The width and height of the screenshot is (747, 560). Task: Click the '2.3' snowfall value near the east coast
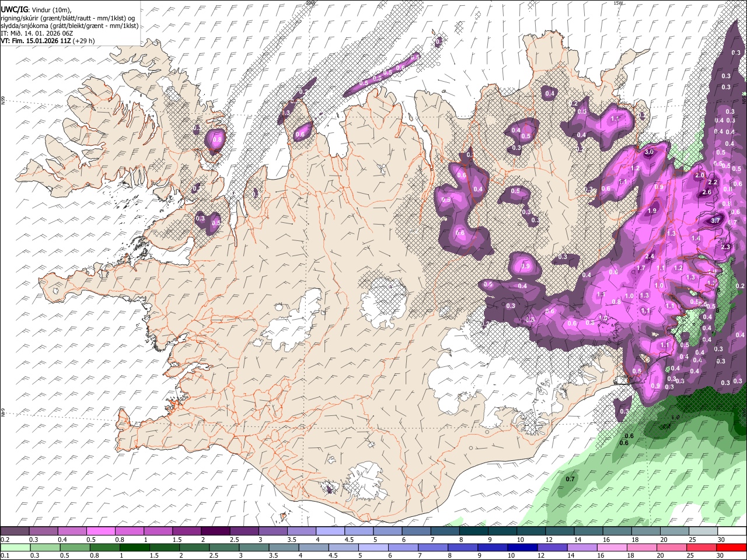coord(725,247)
